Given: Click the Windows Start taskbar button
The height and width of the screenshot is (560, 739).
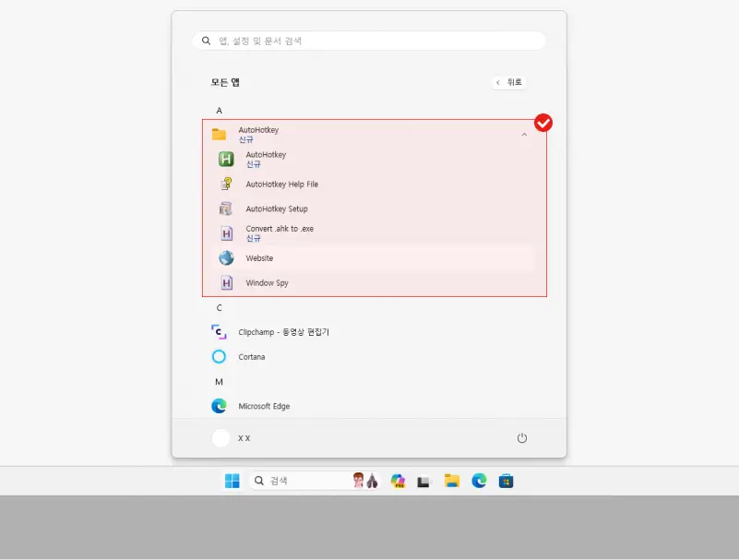Looking at the screenshot, I should (x=232, y=481).
